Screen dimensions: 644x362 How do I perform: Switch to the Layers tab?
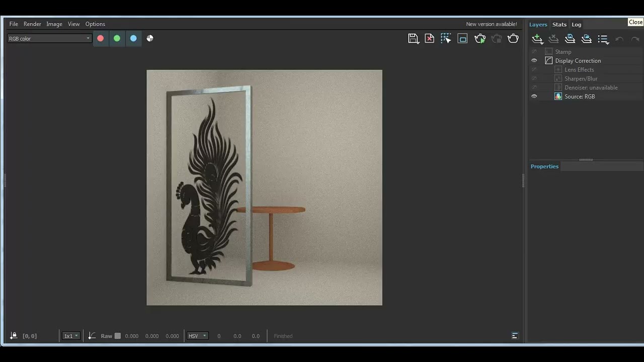click(x=538, y=25)
